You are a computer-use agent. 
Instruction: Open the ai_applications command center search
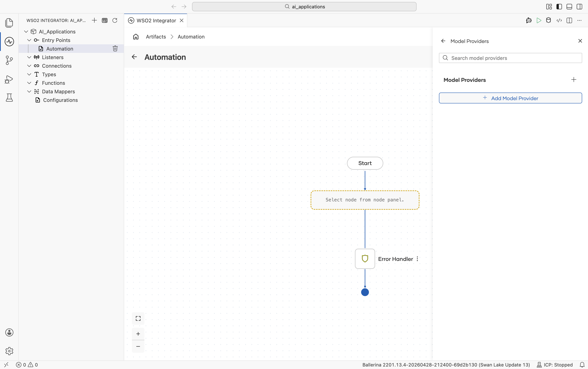(x=304, y=7)
